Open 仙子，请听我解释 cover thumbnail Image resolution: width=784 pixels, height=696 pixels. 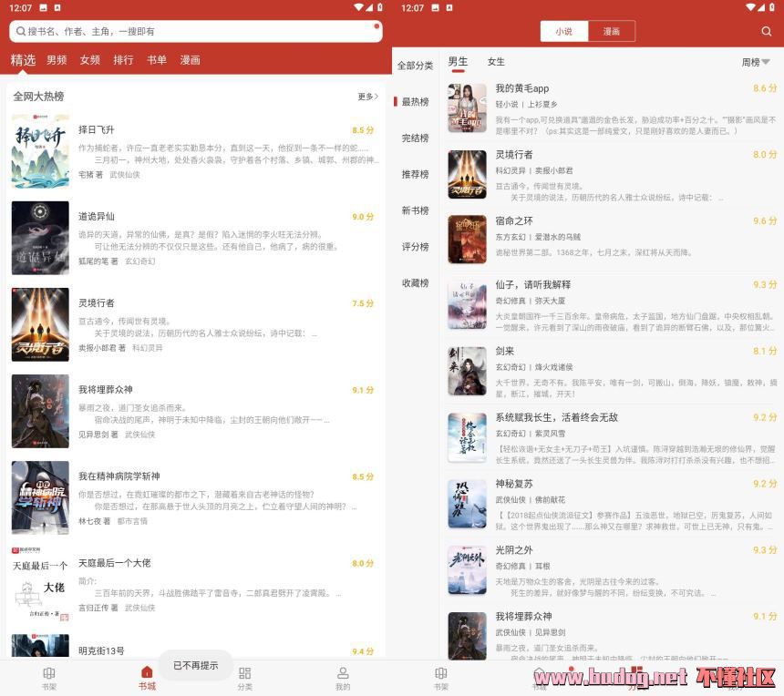pyautogui.click(x=467, y=306)
